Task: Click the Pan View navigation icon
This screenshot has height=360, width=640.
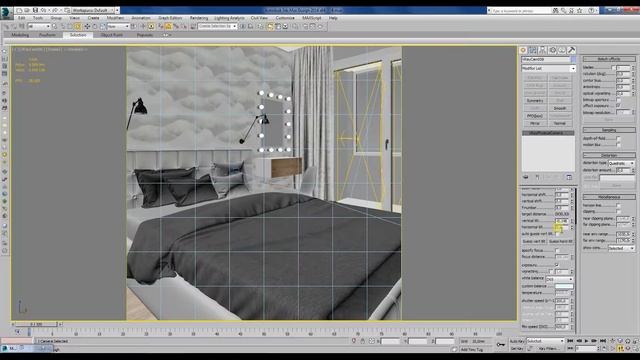Action: pyautogui.click(x=620, y=348)
